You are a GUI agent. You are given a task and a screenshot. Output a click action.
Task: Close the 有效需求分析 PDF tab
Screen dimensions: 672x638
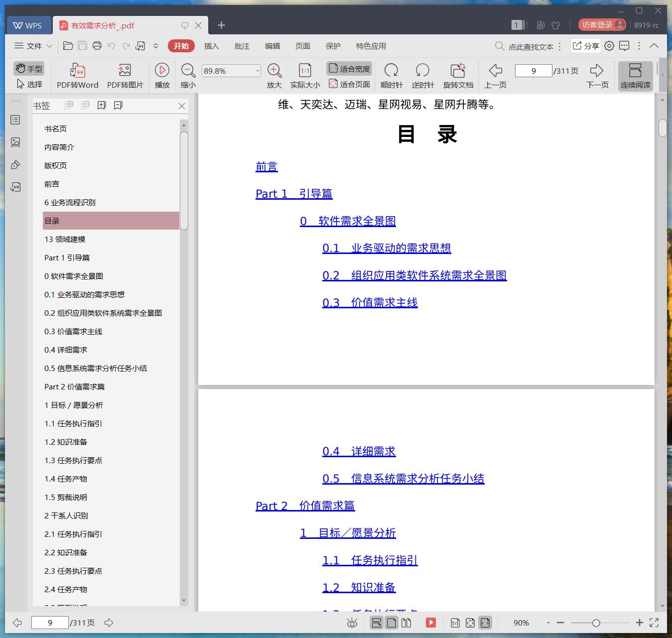(x=198, y=25)
